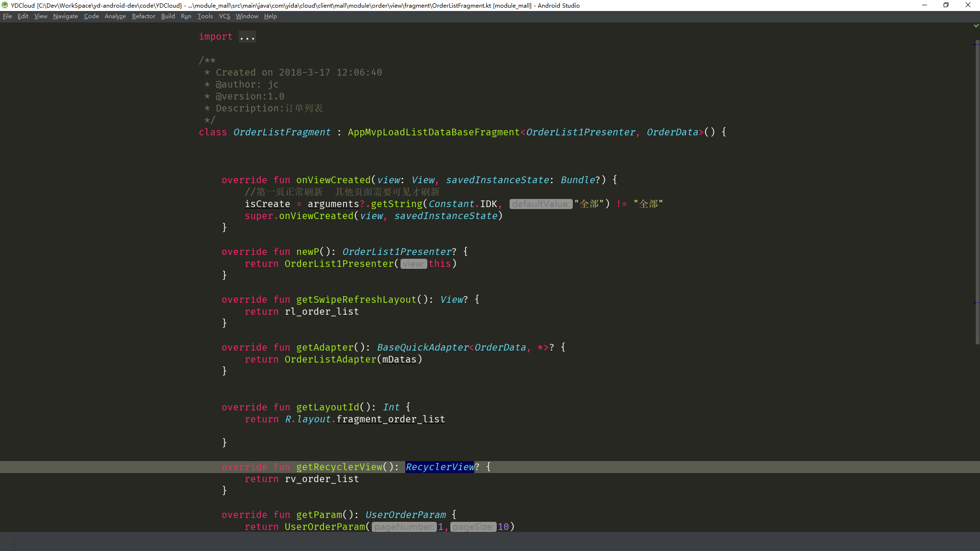Viewport: 980px width, 551px height.
Task: Open the File menu
Action: tap(7, 16)
